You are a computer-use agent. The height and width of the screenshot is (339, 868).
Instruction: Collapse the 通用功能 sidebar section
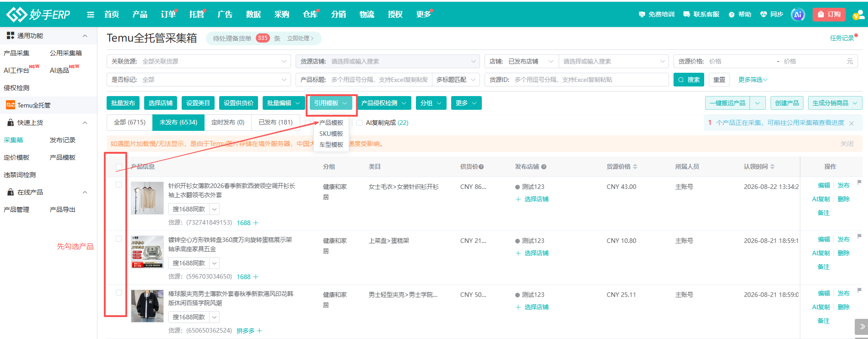tap(85, 36)
